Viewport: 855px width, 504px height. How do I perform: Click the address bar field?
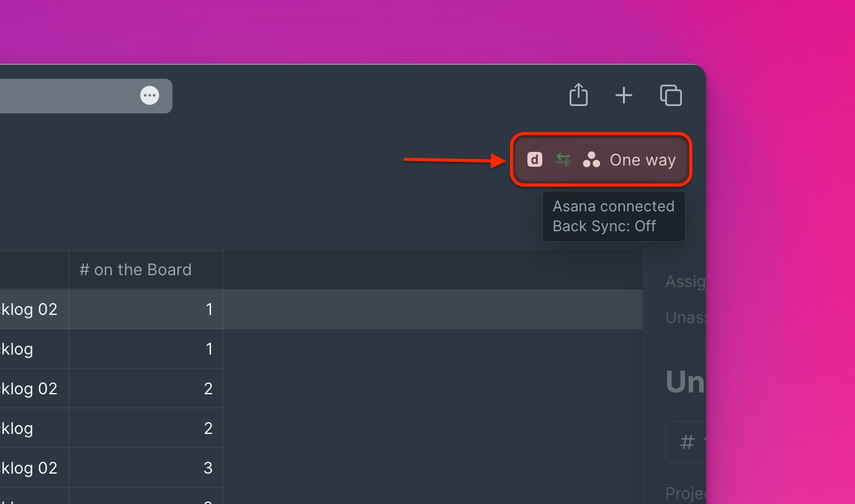pyautogui.click(x=86, y=95)
